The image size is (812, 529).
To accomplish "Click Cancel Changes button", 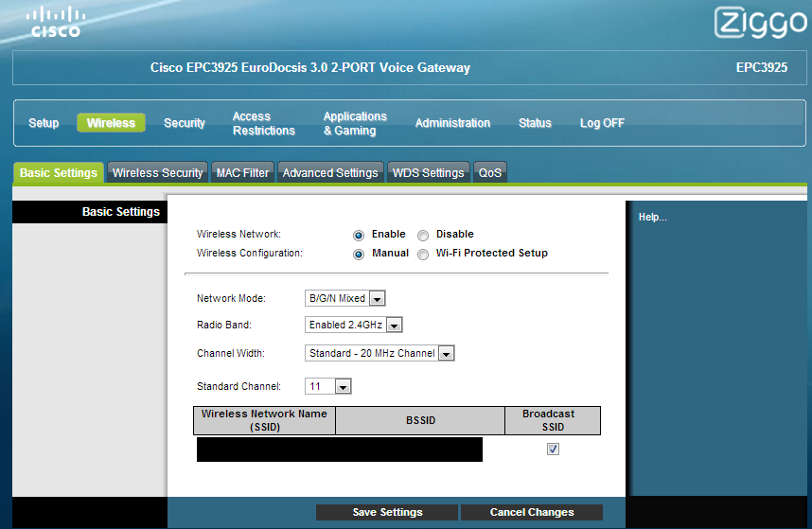I will click(x=532, y=512).
